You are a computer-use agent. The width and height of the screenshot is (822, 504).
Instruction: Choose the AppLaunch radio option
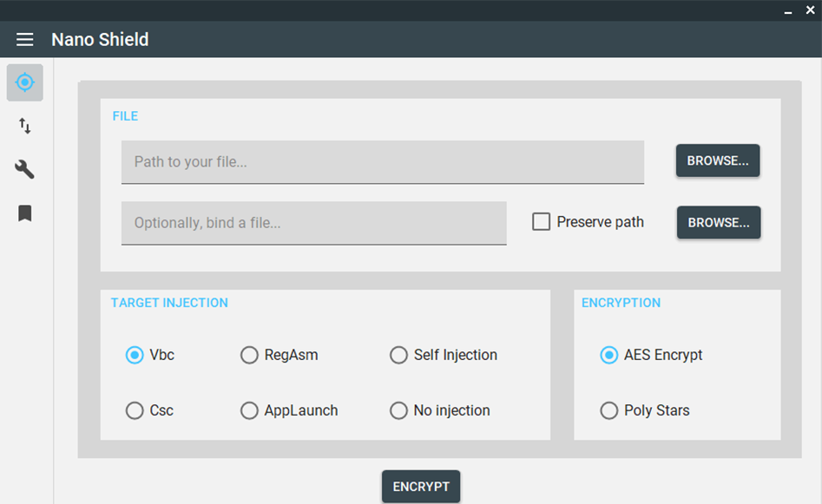[x=249, y=410]
